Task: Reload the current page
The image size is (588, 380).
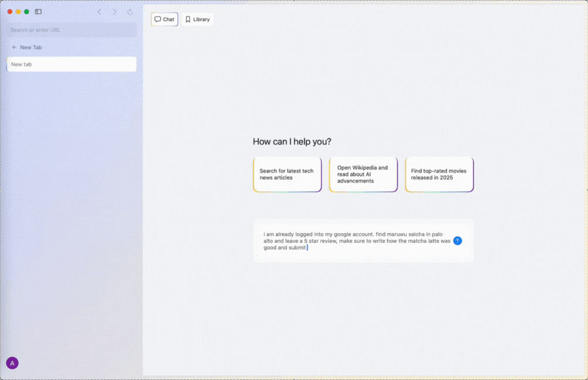Action: click(x=129, y=12)
